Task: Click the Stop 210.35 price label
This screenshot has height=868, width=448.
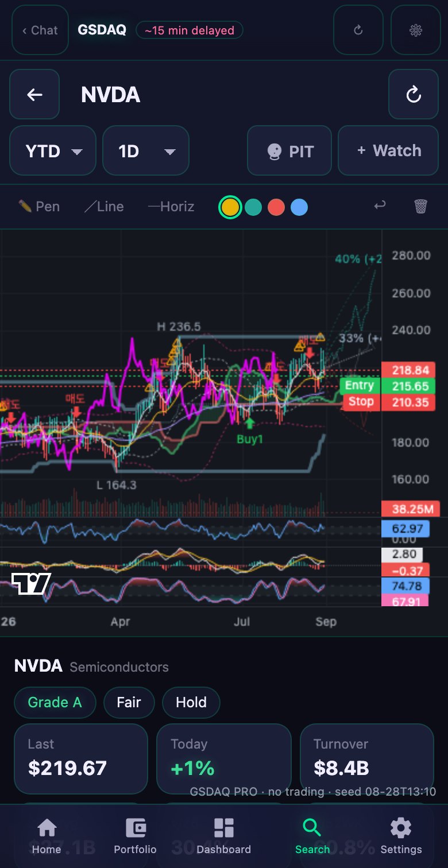Action: tap(389, 402)
